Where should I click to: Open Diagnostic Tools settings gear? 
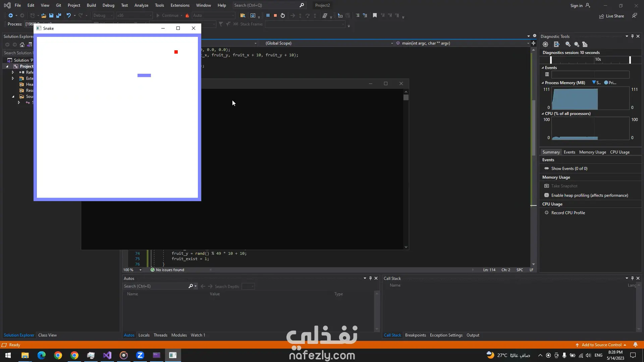click(545, 44)
